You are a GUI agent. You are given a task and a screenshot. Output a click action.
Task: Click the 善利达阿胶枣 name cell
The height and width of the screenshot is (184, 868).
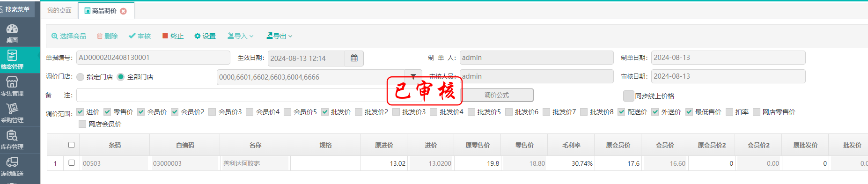click(x=255, y=163)
